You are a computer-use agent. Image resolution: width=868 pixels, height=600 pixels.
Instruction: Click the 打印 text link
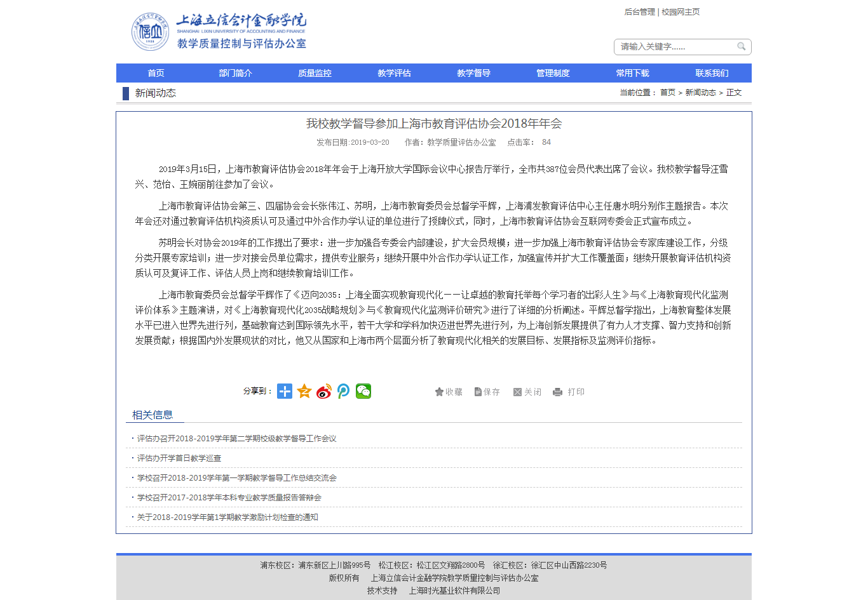pyautogui.click(x=576, y=392)
